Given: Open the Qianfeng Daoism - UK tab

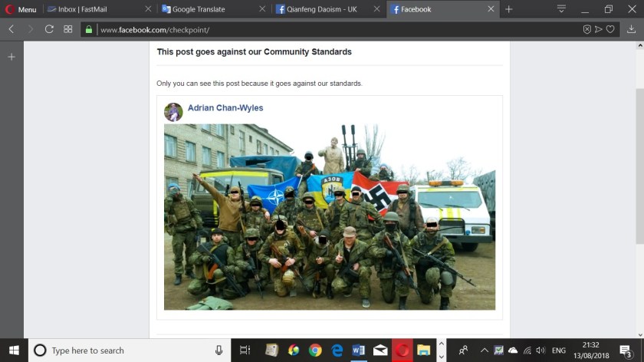Looking at the screenshot, I should coord(322,9).
